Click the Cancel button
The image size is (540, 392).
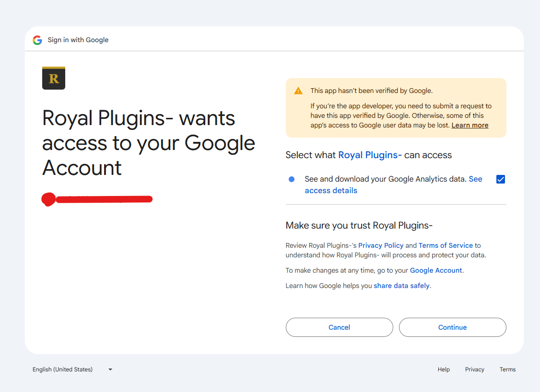click(339, 327)
